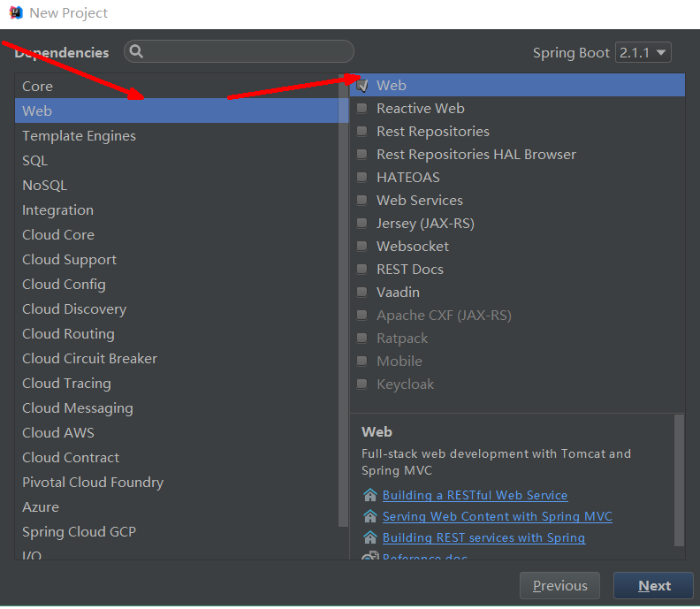The image size is (700, 609).
Task: Click the description panel vertical scrollbar
Action: 679,481
